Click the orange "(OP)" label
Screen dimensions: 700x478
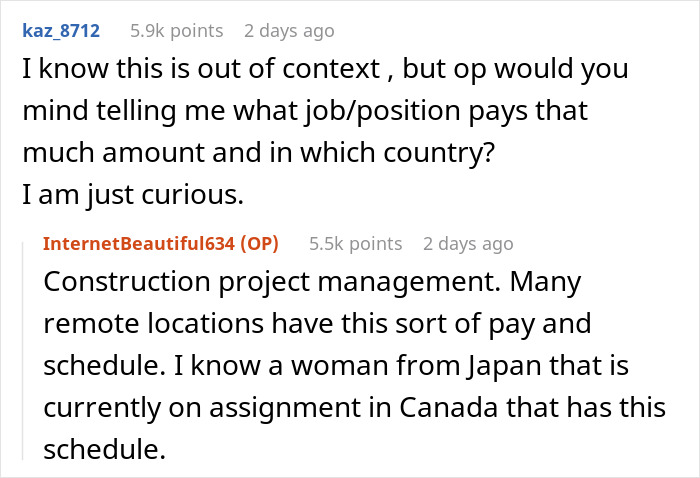(x=261, y=243)
